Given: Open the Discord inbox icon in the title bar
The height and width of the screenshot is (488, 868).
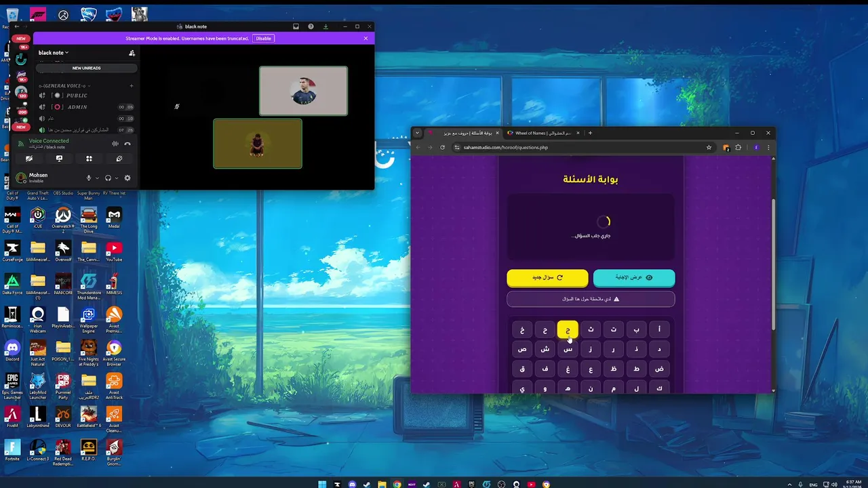Looking at the screenshot, I should coord(296,26).
